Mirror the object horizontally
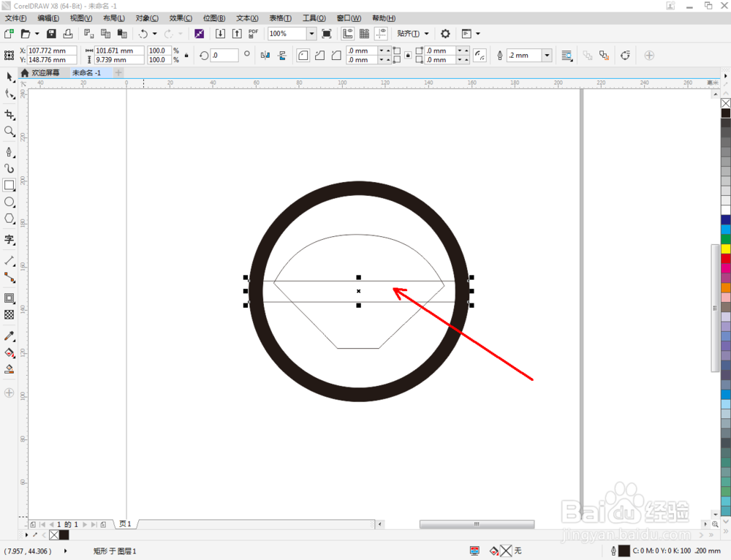 (x=265, y=56)
